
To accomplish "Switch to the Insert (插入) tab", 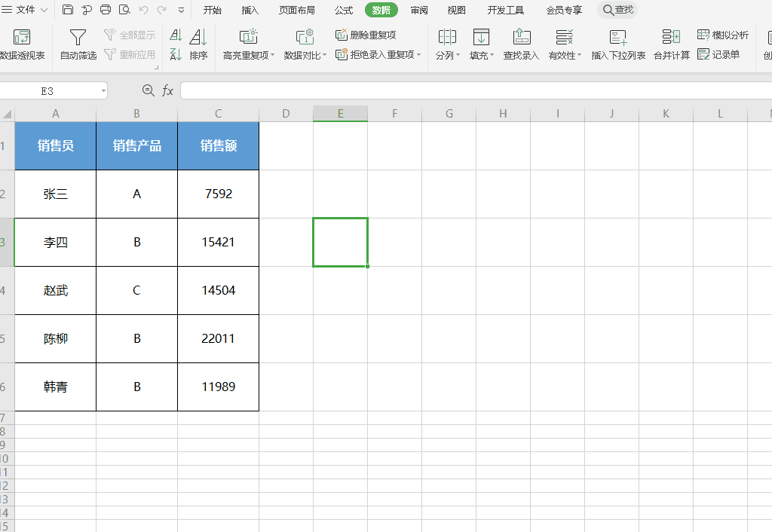I will [250, 10].
